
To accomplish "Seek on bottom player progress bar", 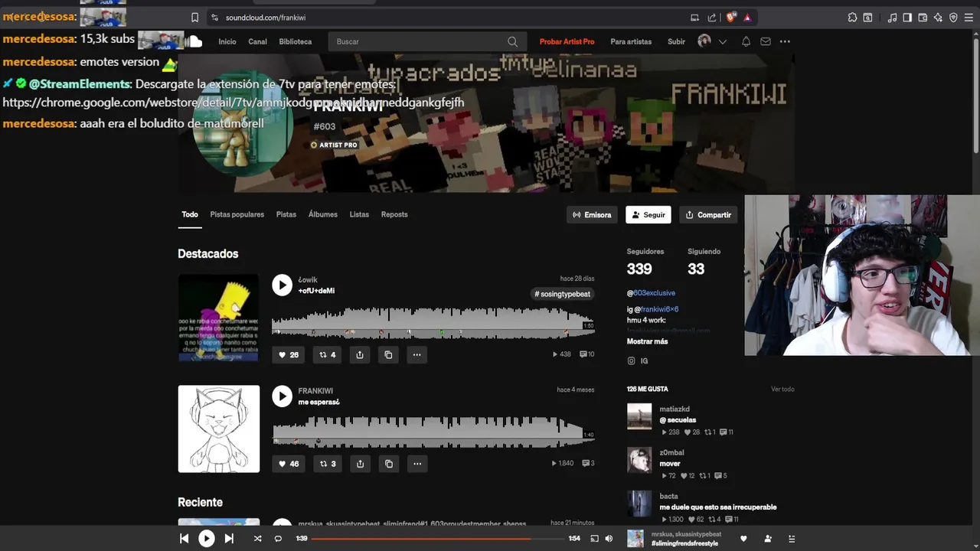I will coord(437,539).
